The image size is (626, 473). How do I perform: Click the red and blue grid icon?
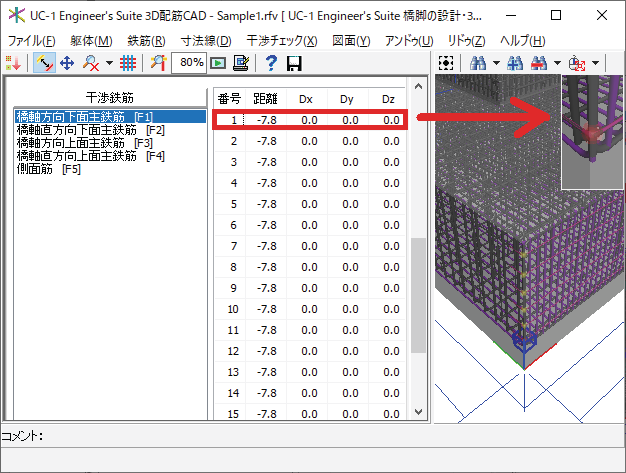point(128,63)
